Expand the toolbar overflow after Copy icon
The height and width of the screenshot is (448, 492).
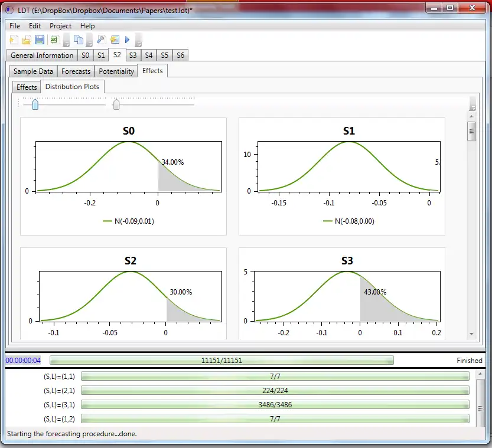(x=89, y=41)
